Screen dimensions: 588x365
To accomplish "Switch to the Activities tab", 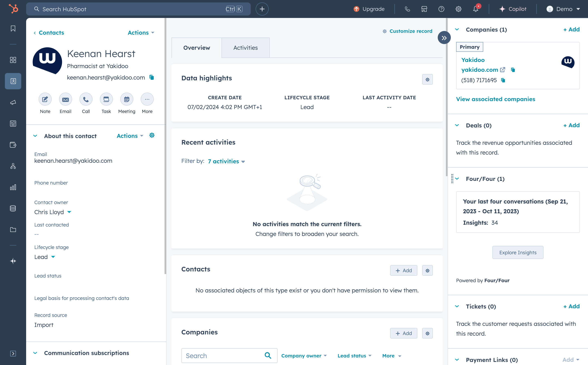I will 245,48.
